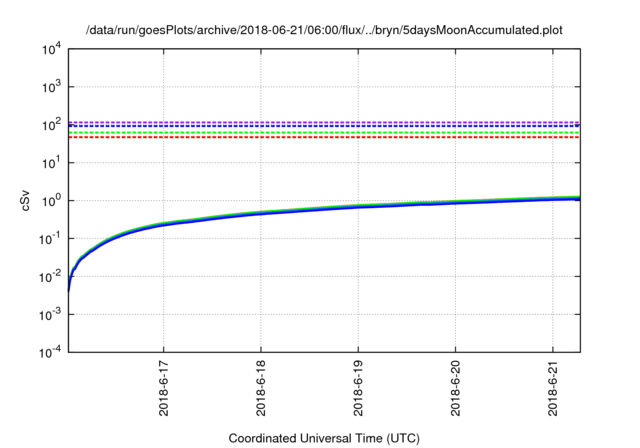The width and height of the screenshot is (640, 448).
Task: Select the 10^1 y-axis label
Action: click(x=51, y=163)
